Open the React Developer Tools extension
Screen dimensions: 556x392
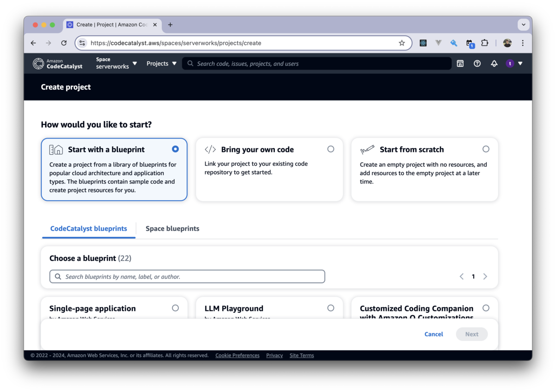423,43
